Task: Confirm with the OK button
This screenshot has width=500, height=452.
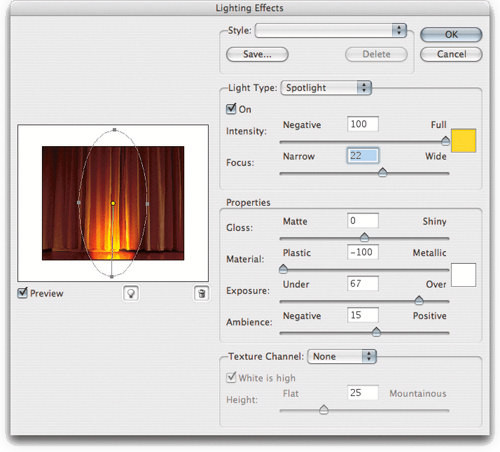Action: pos(451,34)
